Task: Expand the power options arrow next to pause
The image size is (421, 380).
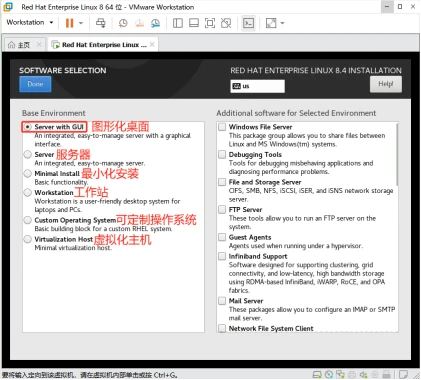Action: point(81,23)
